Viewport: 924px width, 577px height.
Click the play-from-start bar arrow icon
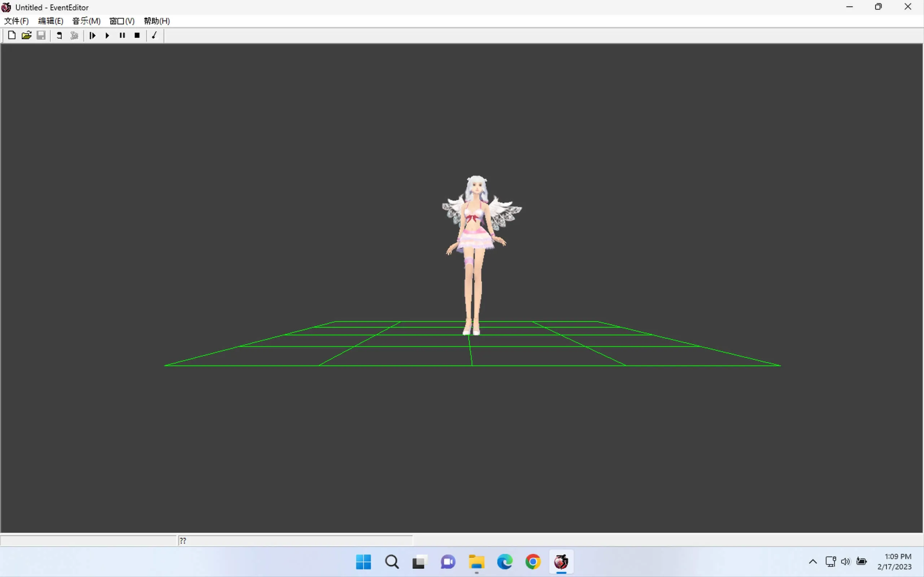[x=92, y=35]
